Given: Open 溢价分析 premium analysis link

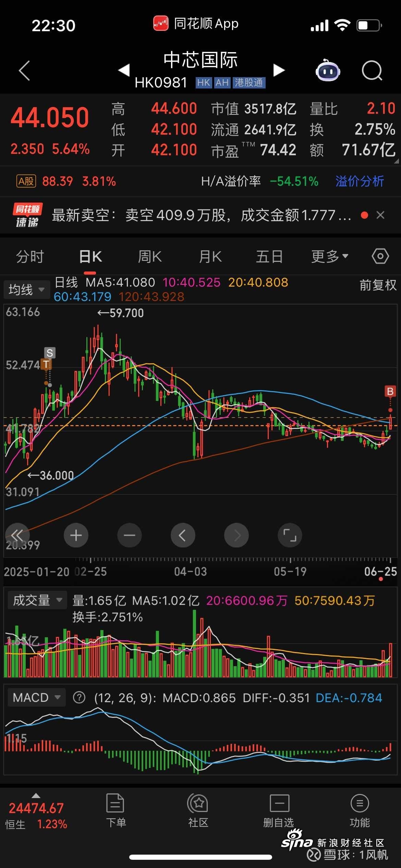Looking at the screenshot, I should click(360, 181).
